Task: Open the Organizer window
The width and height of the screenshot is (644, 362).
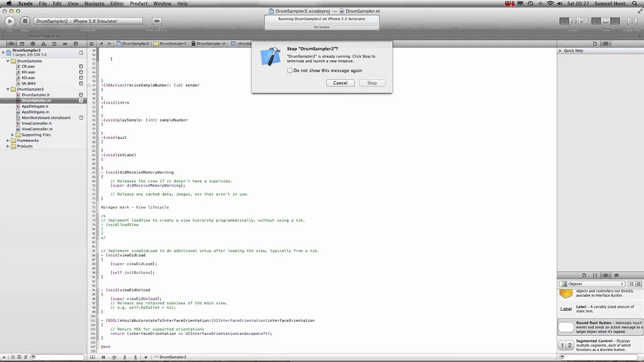Action: coord(632,21)
